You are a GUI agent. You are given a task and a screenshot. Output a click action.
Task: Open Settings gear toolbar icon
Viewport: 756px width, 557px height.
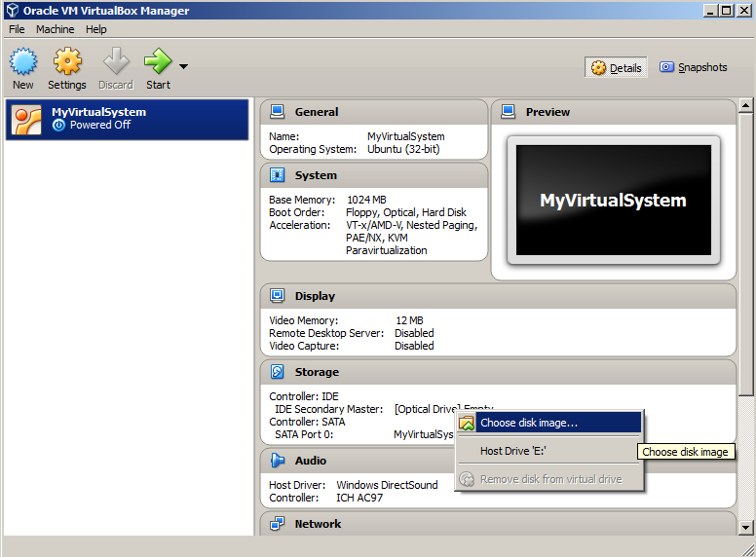[x=67, y=61]
